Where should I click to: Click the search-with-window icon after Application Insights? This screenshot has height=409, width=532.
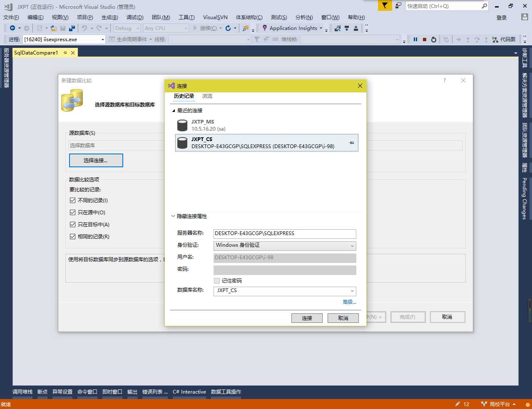pyautogui.click(x=338, y=28)
